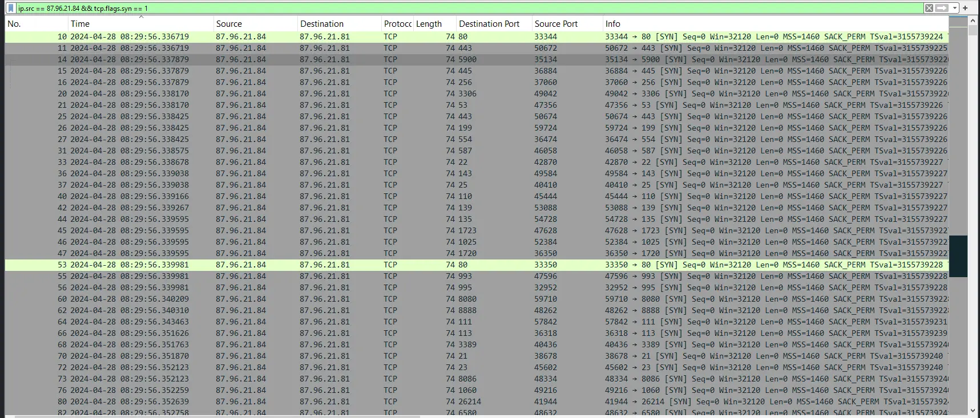Select packet 53 SYN to port 80
The width and height of the screenshot is (980, 418).
[477, 265]
